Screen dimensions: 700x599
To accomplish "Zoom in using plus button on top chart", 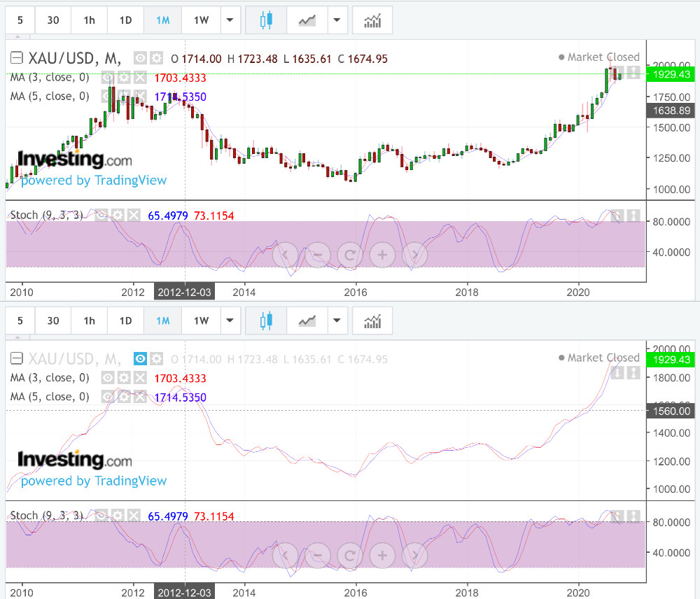I will 382,255.
